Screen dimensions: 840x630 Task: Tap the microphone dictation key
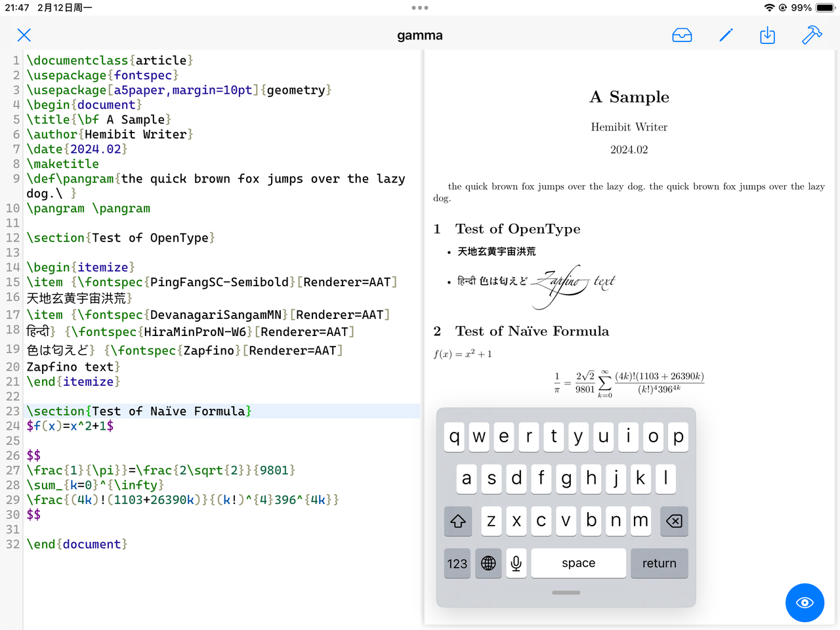click(x=516, y=563)
